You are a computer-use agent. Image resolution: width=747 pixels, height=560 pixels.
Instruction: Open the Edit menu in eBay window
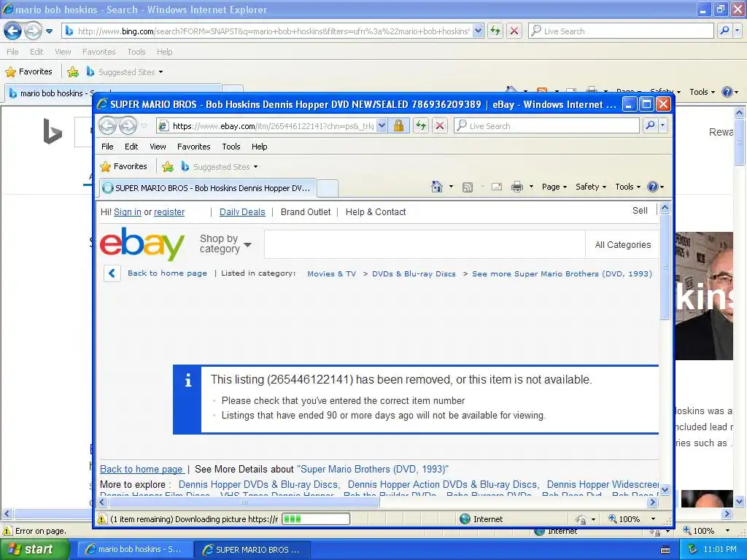click(x=131, y=147)
